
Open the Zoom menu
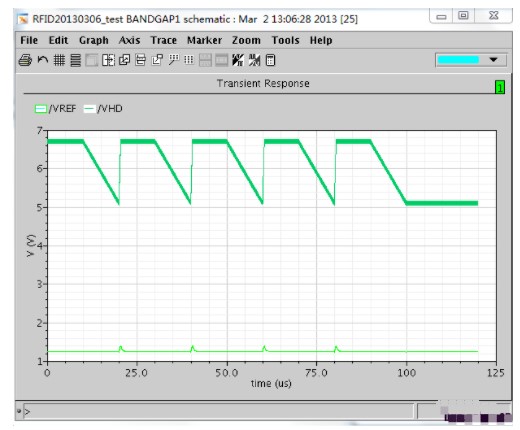[x=246, y=40]
